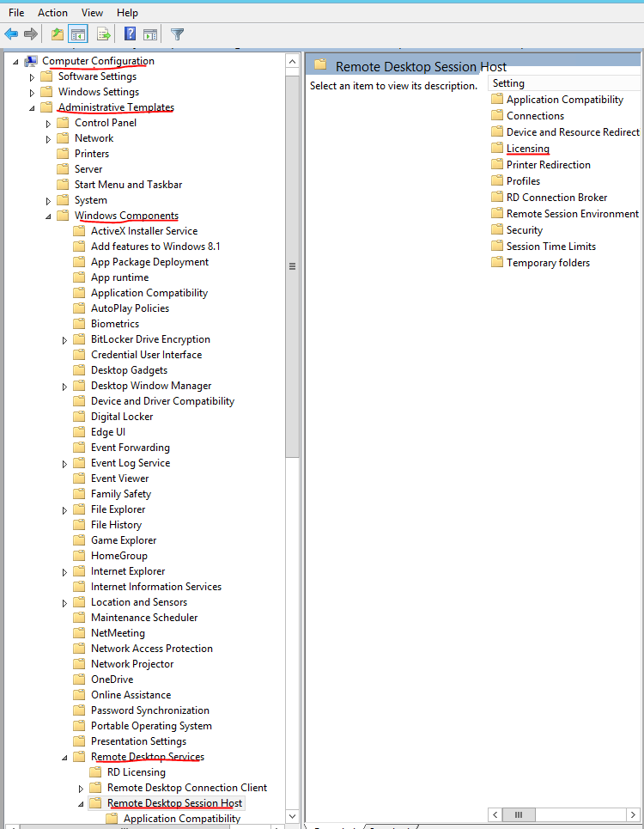
Task: Select RD Licensing tree item
Action: [137, 772]
